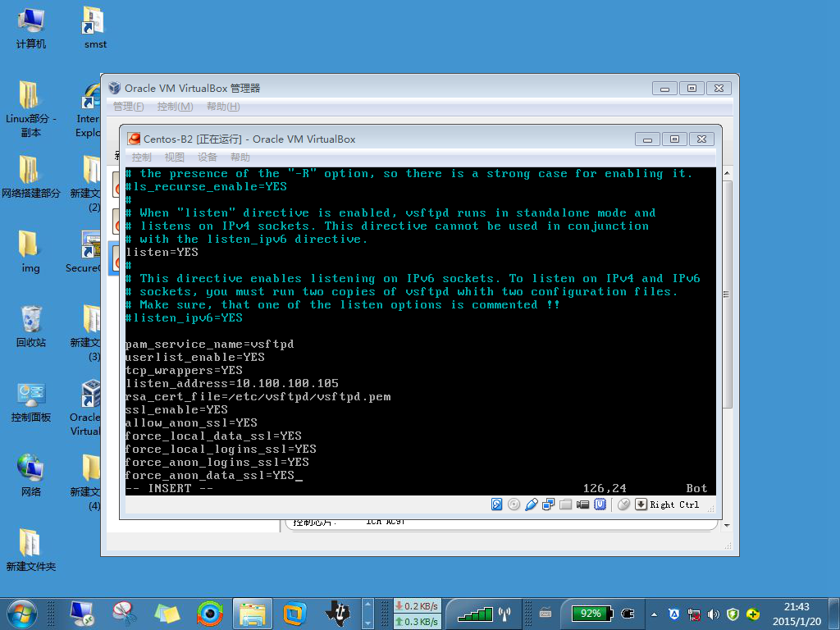Click the text line ssl_enable=YES

click(x=177, y=409)
